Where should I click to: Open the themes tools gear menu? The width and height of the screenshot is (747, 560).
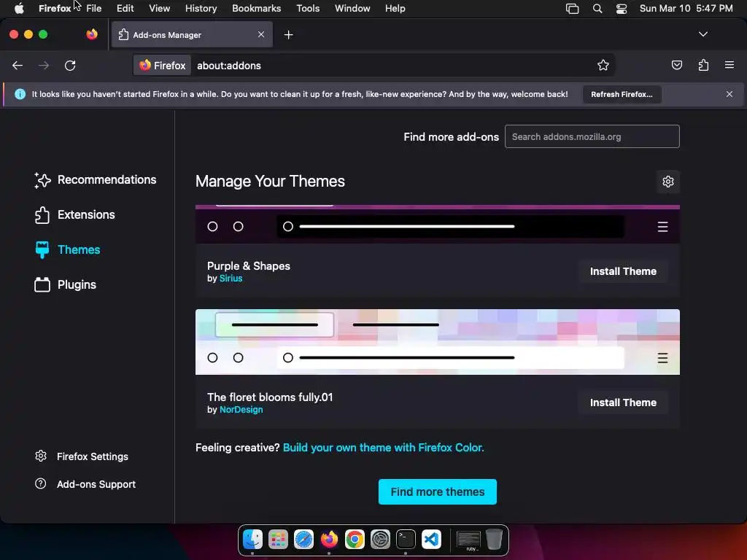tap(668, 182)
